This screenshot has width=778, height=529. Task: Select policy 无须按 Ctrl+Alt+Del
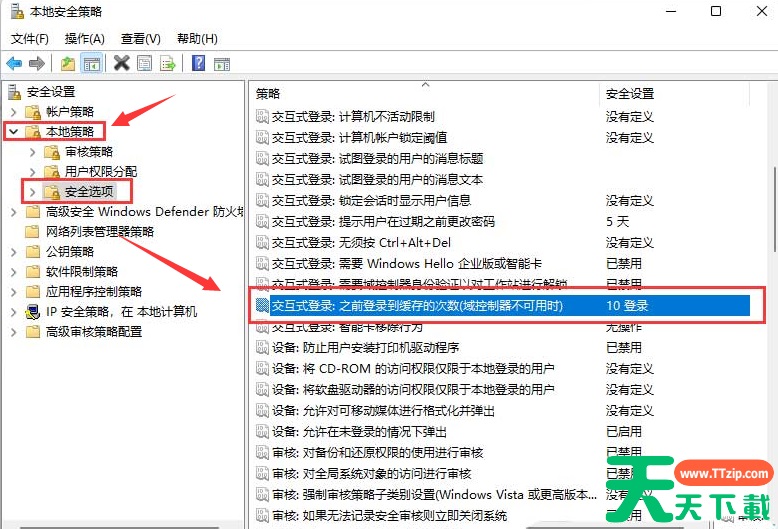(361, 243)
